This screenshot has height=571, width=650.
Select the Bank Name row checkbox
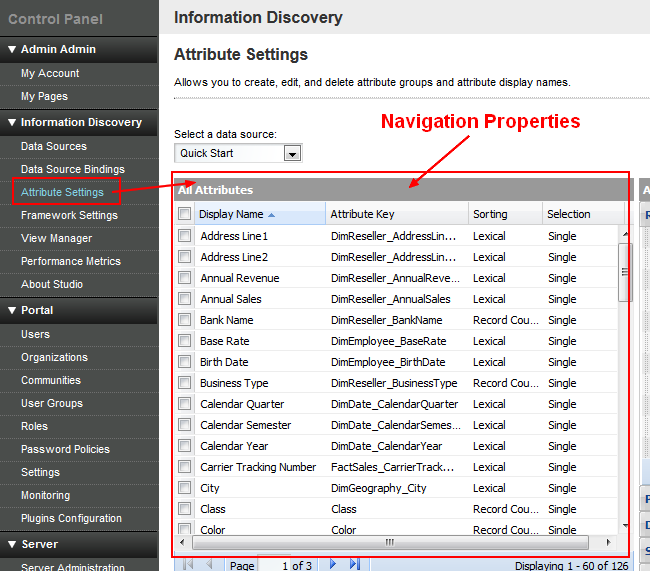click(x=184, y=320)
